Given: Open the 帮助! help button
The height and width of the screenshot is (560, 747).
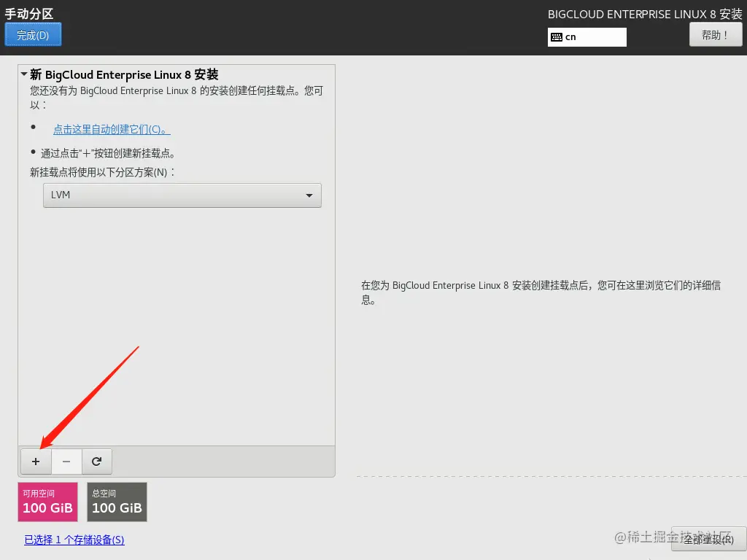Looking at the screenshot, I should tap(716, 35).
